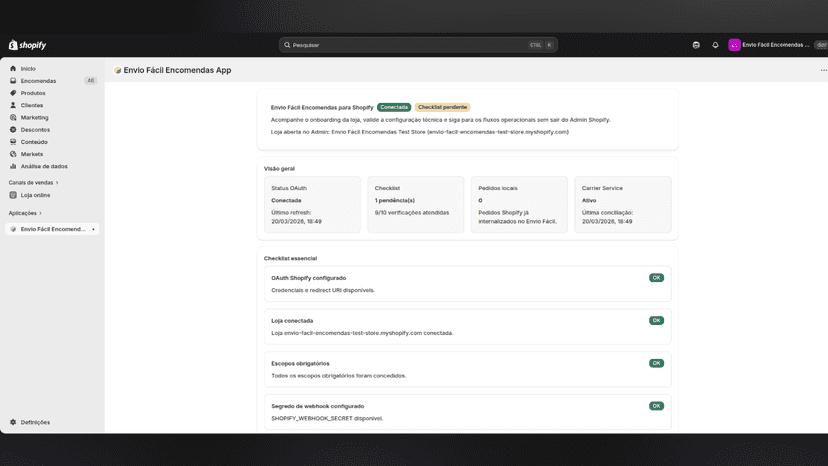This screenshot has height=466, width=828.
Task: Open the Conteúdo icon
Action: (13, 142)
